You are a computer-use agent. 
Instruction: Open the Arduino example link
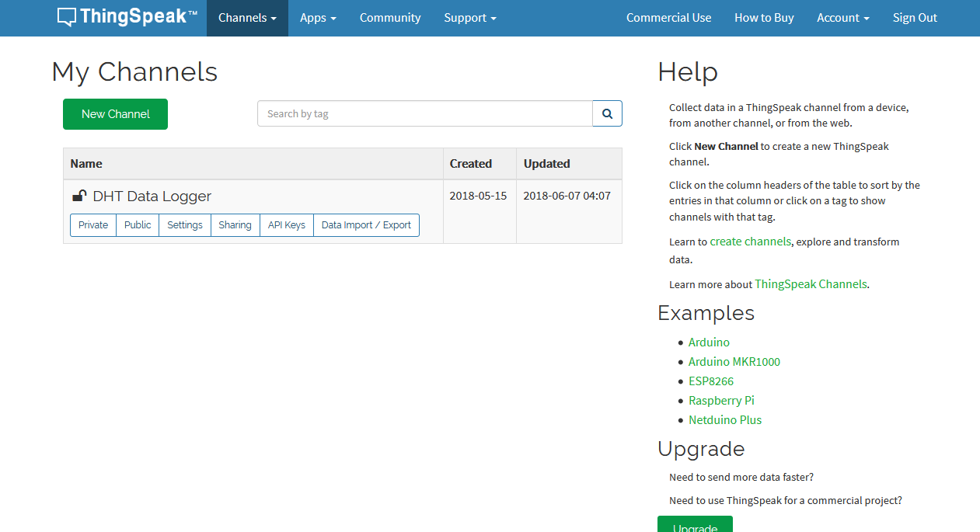click(x=709, y=342)
